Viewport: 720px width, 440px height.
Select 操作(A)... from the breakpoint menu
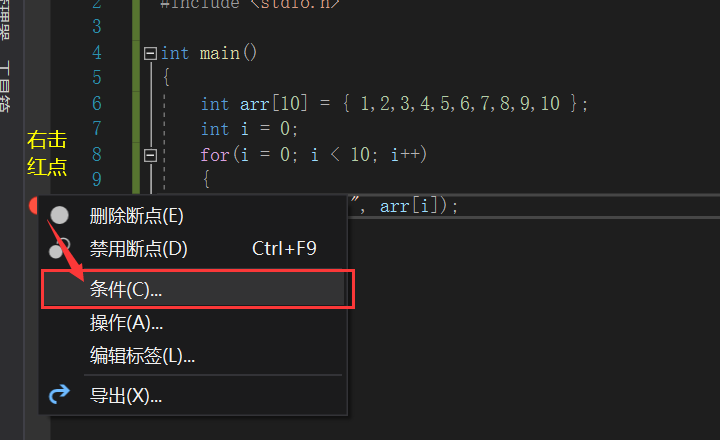point(193,323)
